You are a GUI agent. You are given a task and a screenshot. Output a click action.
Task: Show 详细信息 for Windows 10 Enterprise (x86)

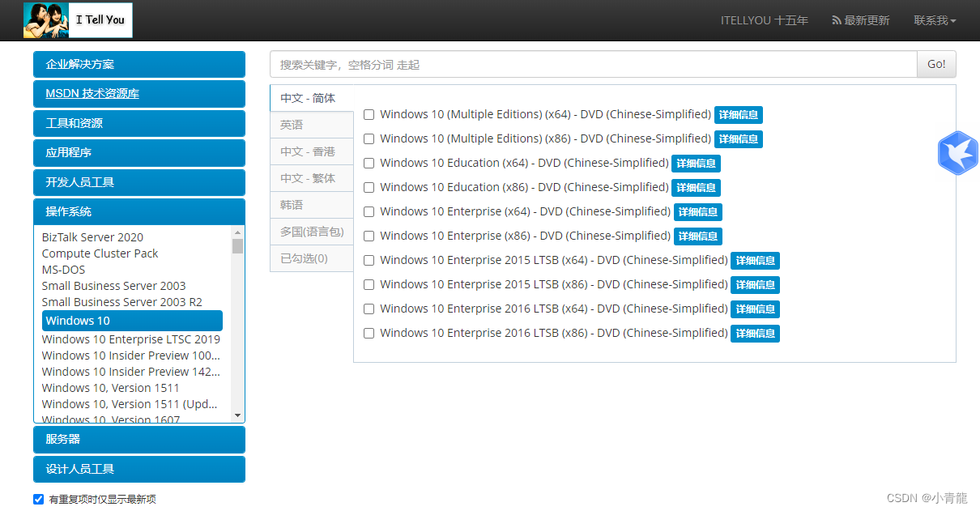[698, 236]
